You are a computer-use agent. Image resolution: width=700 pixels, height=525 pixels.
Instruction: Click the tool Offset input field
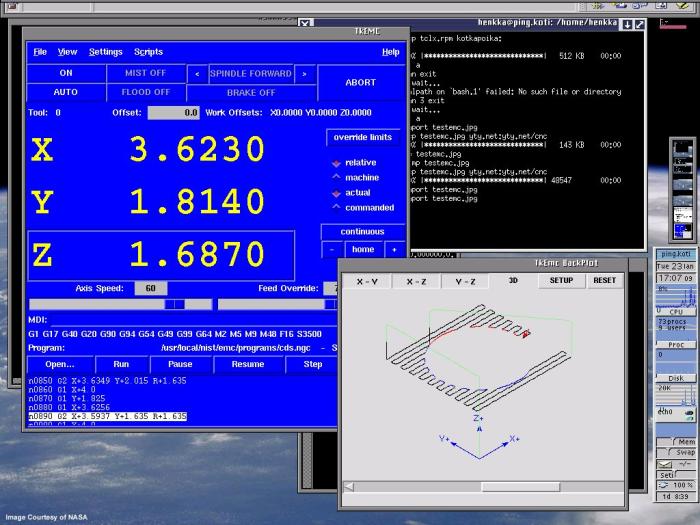click(x=172, y=113)
